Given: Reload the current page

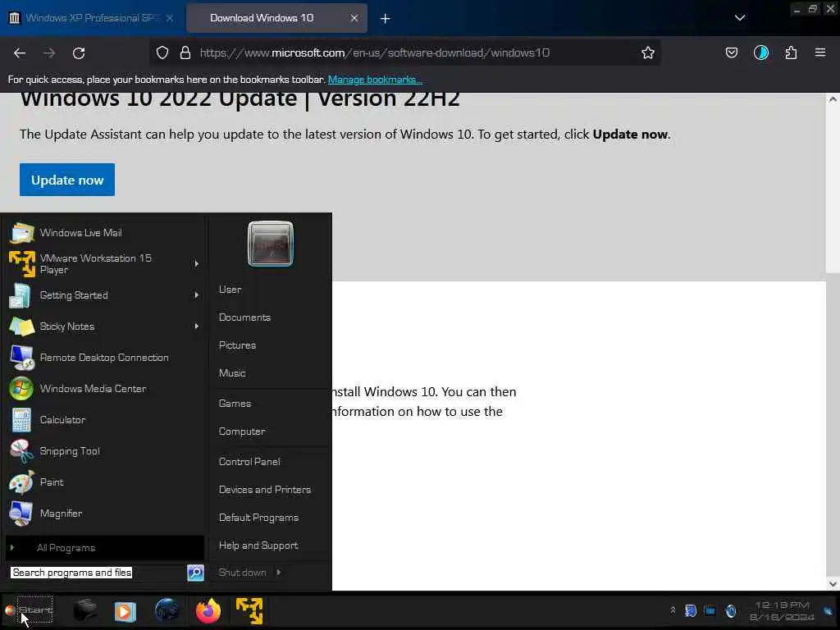Looking at the screenshot, I should point(79,53).
